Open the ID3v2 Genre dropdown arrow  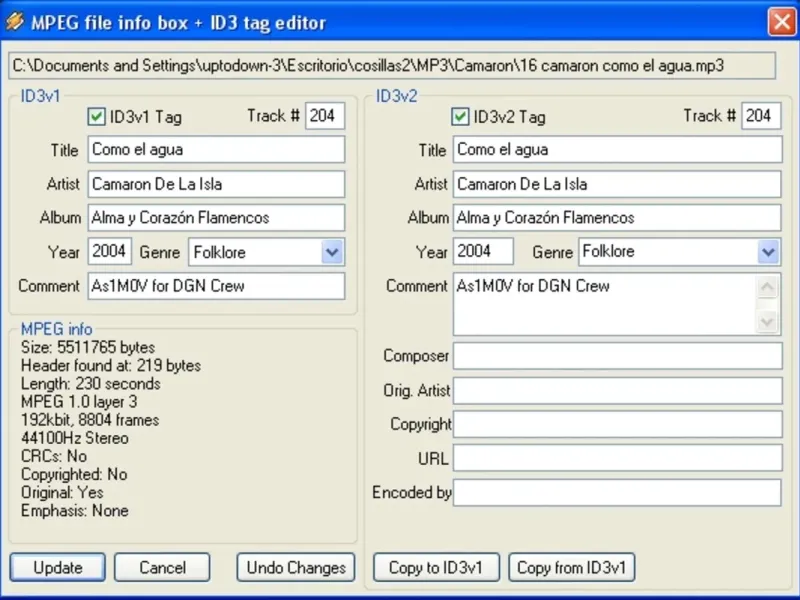pos(768,252)
